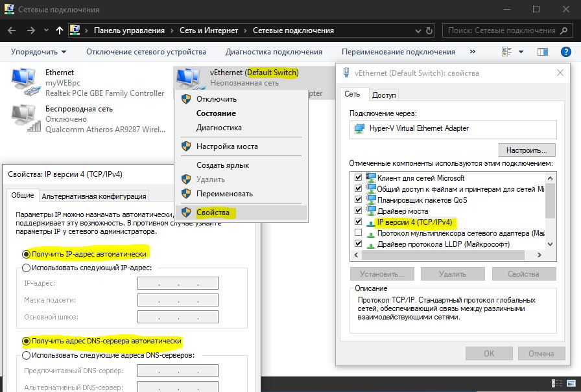This screenshot has width=581, height=392.
Task: Close the vEthernet properties dialog
Action: tap(560, 73)
